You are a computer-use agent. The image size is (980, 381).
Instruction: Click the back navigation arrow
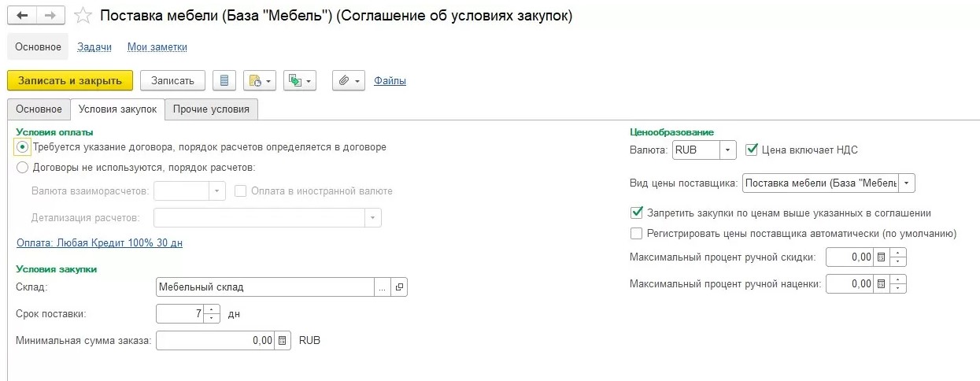click(22, 16)
